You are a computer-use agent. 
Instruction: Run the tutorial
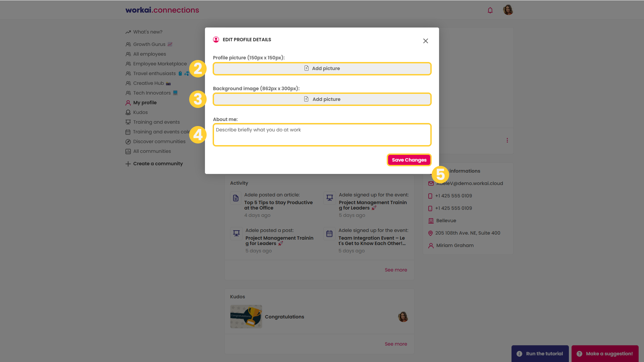coord(540,354)
